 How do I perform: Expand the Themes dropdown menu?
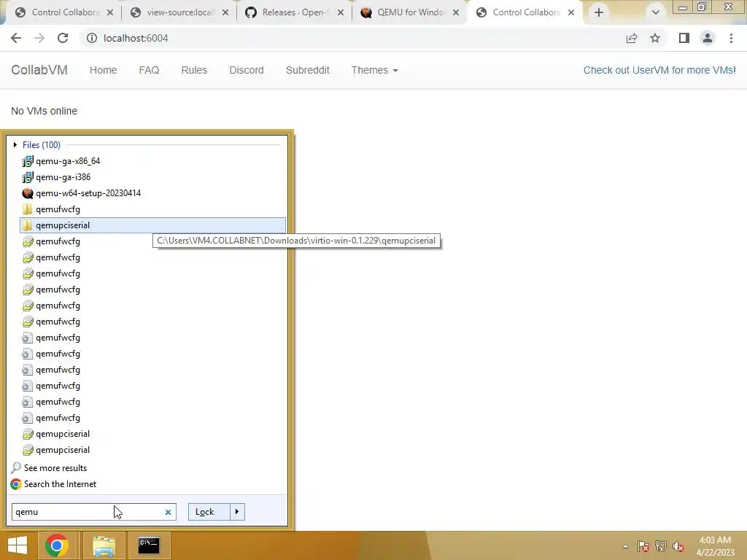pos(374,70)
